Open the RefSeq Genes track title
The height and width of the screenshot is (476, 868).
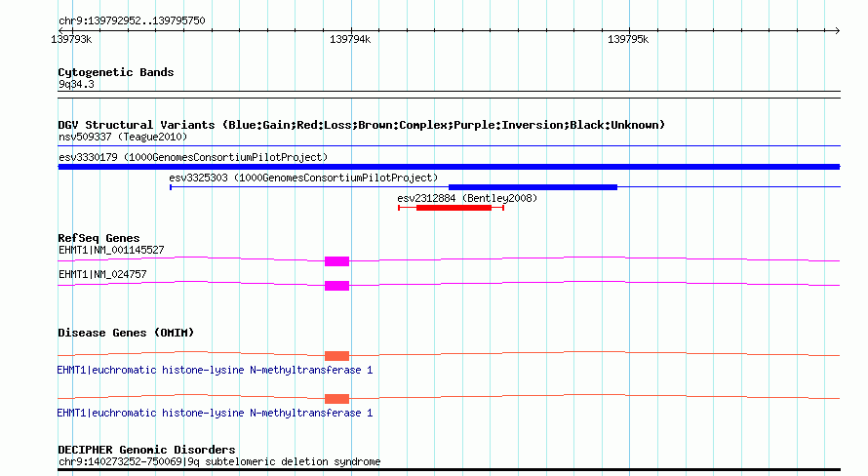pyautogui.click(x=99, y=238)
